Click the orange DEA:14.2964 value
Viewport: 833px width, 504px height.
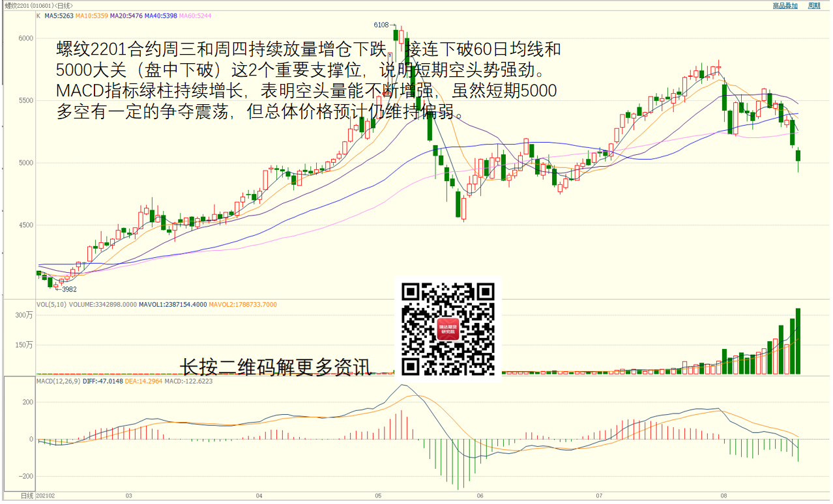click(x=143, y=382)
